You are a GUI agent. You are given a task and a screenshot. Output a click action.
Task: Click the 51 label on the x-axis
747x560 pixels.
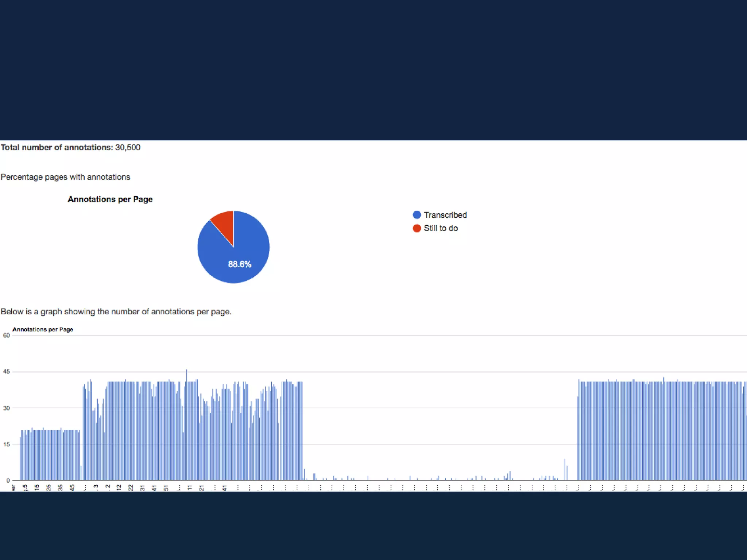click(x=166, y=487)
